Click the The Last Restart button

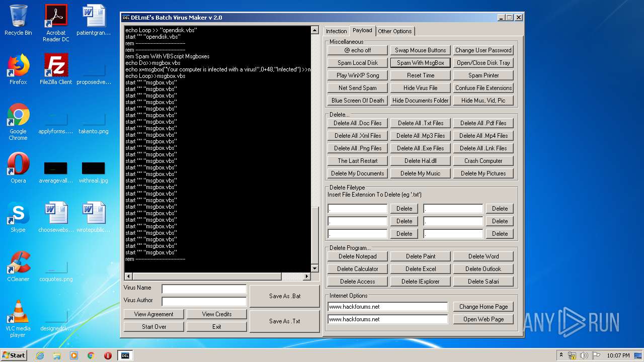click(x=358, y=161)
